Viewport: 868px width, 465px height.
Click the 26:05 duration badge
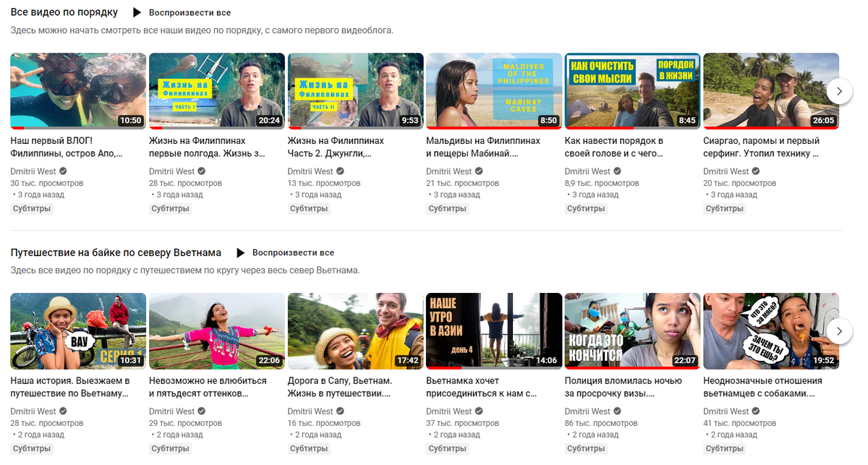pos(823,120)
